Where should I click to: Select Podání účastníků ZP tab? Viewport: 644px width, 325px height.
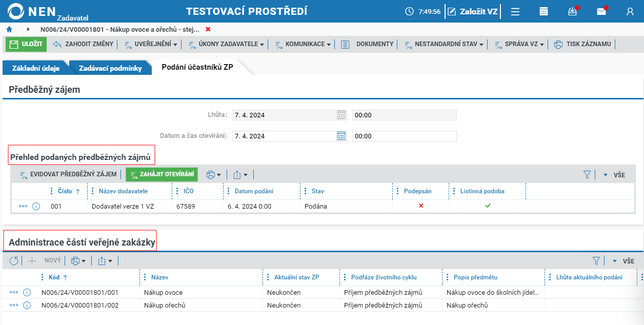tap(197, 67)
